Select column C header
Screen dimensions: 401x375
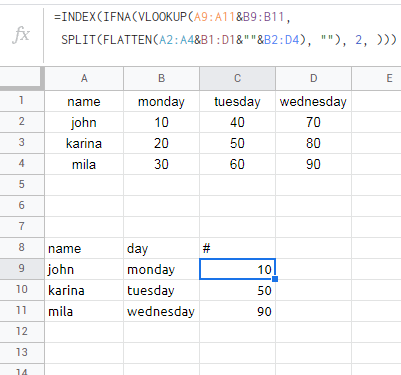tap(237, 78)
